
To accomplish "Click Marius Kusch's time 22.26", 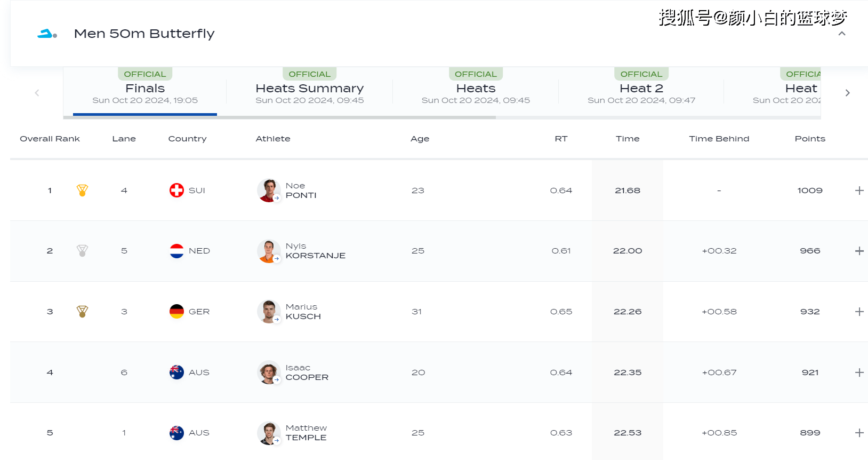I will pos(628,312).
